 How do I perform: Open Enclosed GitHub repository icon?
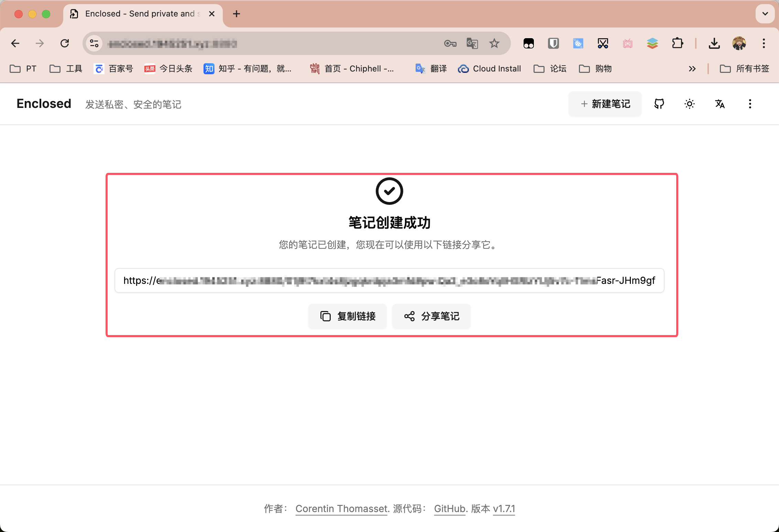(659, 104)
